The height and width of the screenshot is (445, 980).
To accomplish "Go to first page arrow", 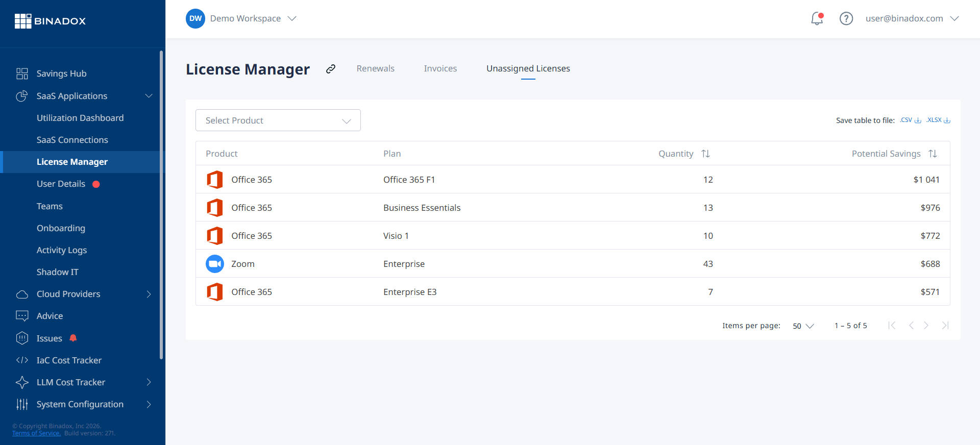I will tap(892, 326).
